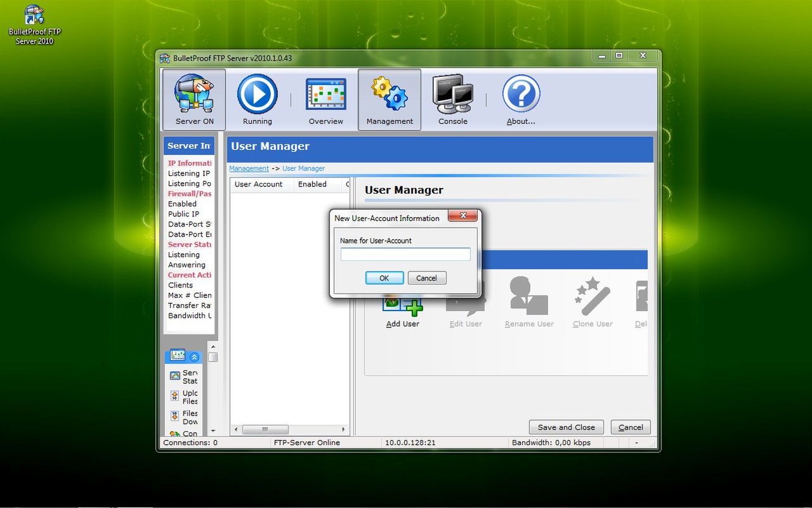Close the BulletProof FTP Server window
This screenshot has width=812, height=508.
(643, 56)
